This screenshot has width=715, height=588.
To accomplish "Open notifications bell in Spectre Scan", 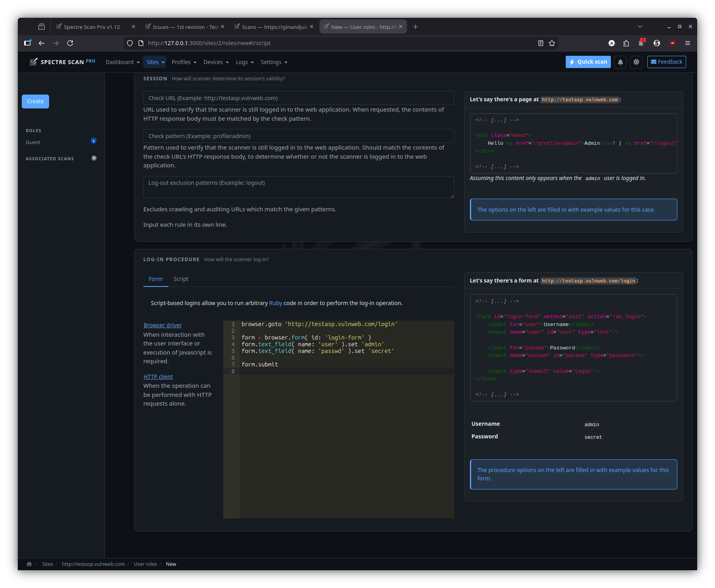I will coord(620,62).
